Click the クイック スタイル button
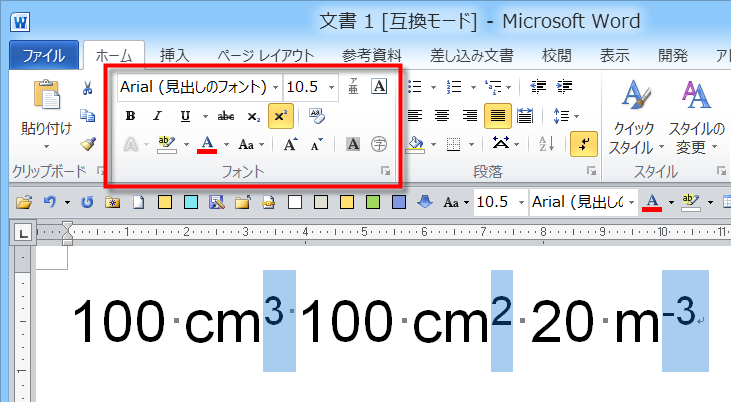 (x=632, y=118)
